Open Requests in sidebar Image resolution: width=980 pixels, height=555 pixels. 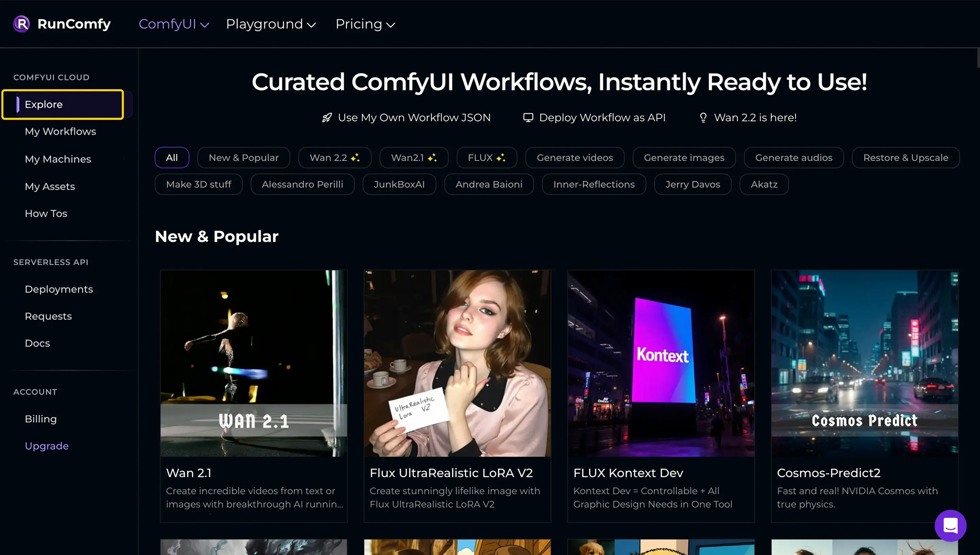tap(48, 316)
